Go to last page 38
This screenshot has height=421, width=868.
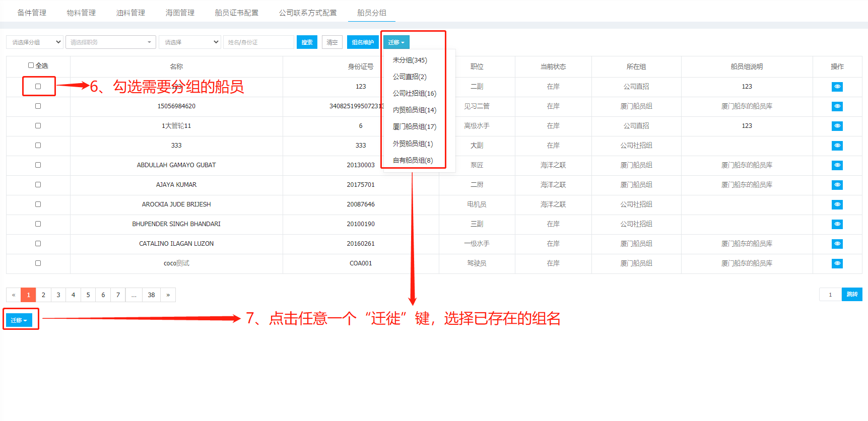tap(151, 295)
